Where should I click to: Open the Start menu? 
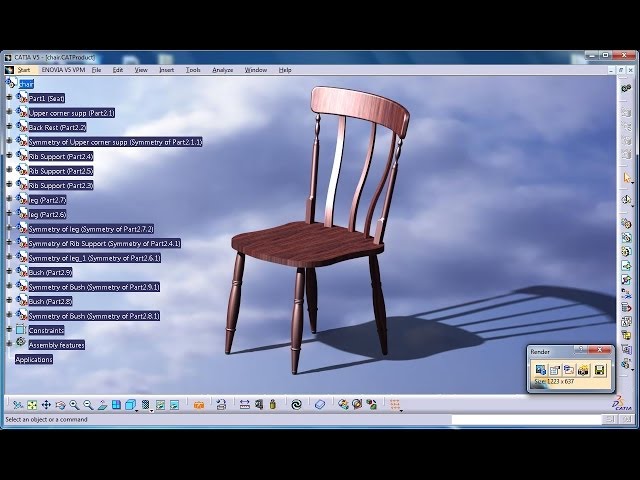coord(24,70)
